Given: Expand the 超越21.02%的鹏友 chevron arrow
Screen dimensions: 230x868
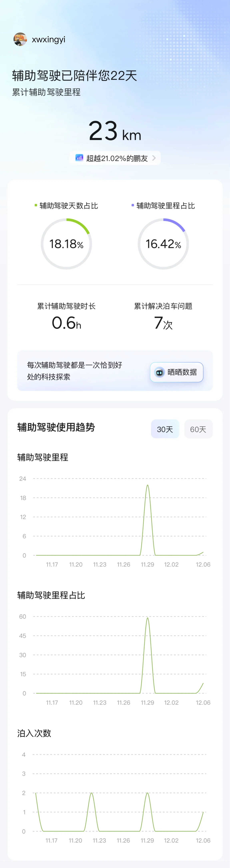Looking at the screenshot, I should 154,158.
